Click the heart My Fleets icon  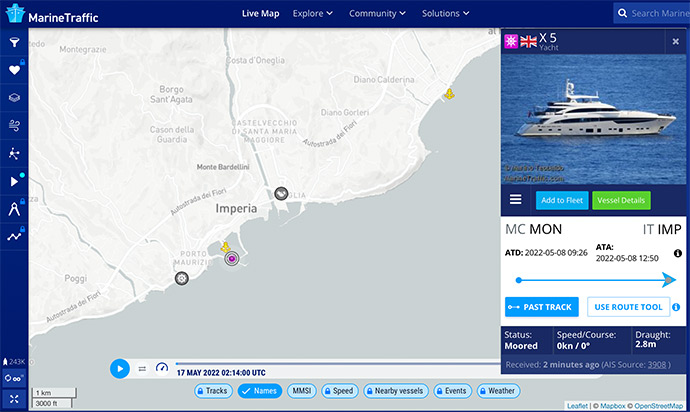[x=14, y=71]
